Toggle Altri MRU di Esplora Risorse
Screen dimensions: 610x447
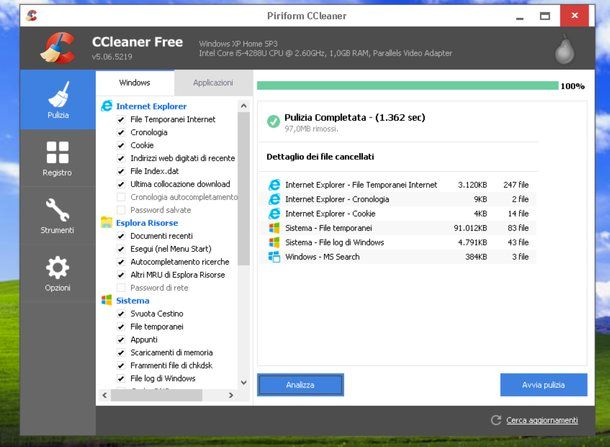(121, 275)
